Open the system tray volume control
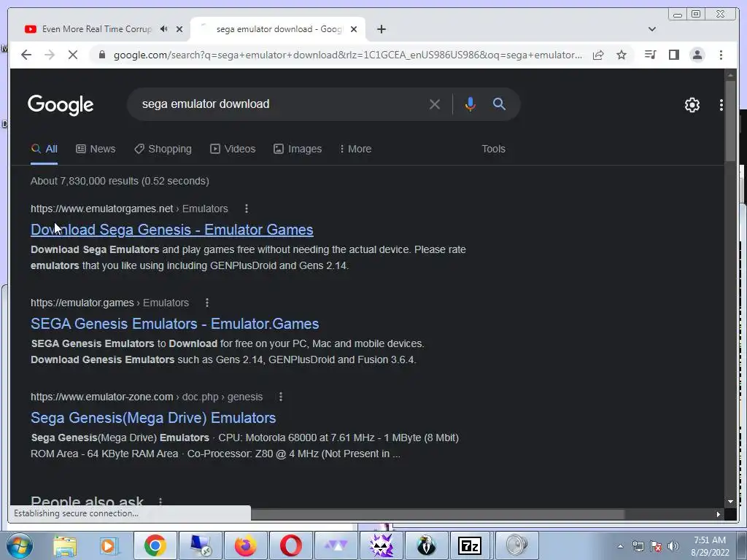The width and height of the screenshot is (747, 560). pos(673,546)
